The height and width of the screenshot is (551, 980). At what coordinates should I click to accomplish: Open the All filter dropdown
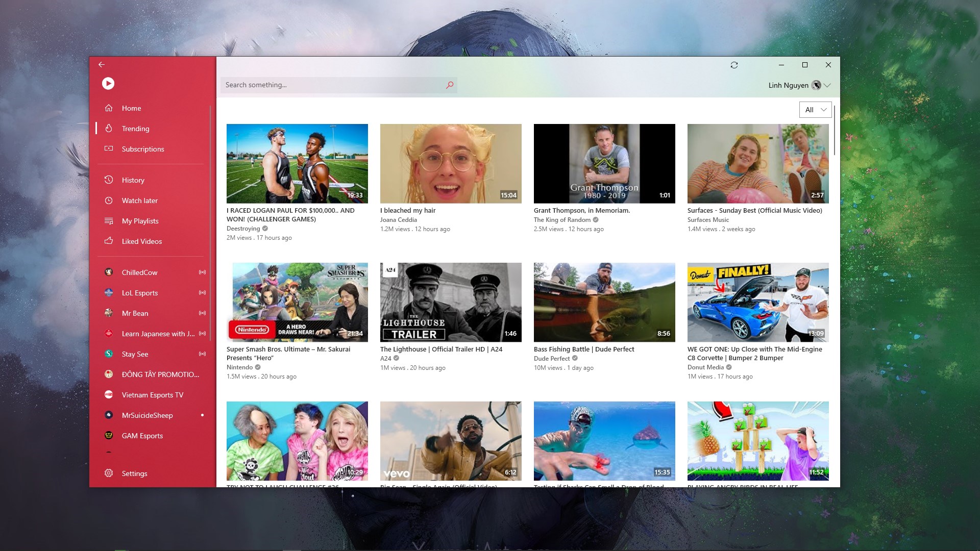click(x=815, y=109)
